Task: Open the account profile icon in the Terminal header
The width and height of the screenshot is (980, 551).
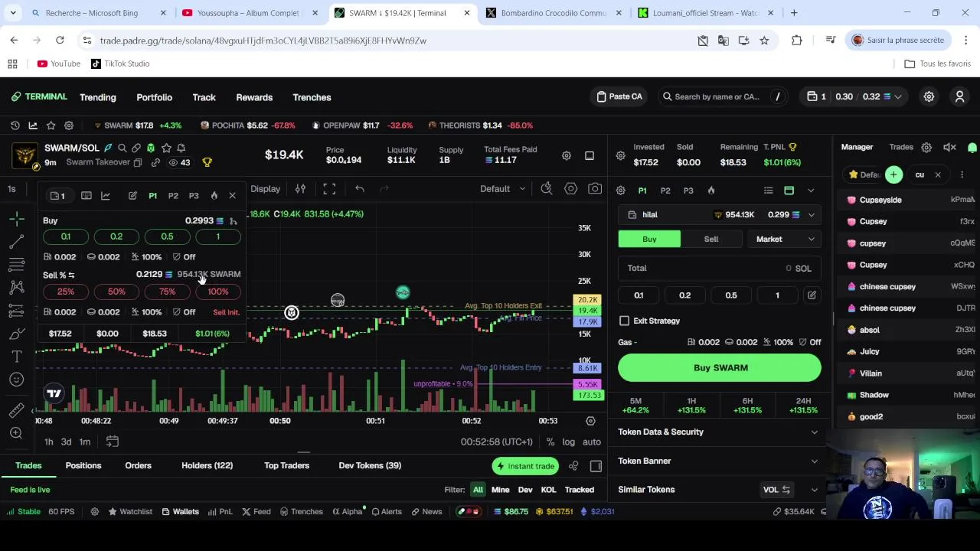Action: click(959, 96)
